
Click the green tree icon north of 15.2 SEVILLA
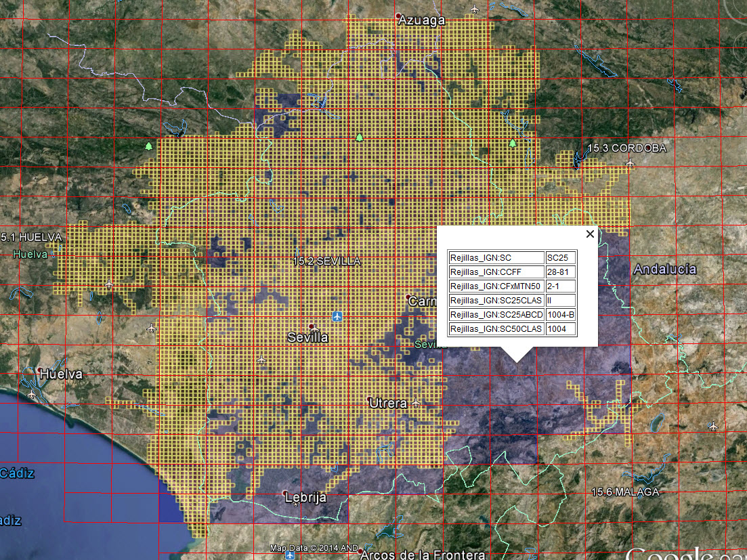pos(359,137)
